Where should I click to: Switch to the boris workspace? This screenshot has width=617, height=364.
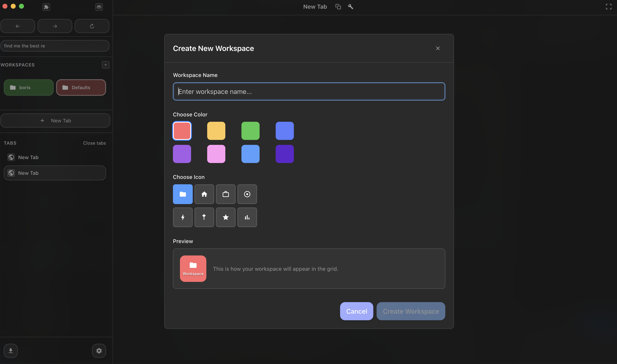[x=28, y=87]
